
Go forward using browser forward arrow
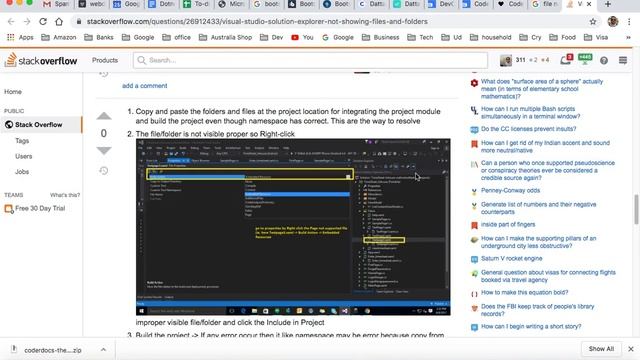click(x=27, y=22)
